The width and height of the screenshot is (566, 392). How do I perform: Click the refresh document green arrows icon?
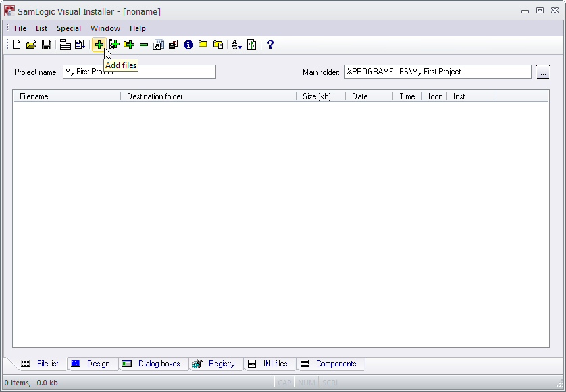tap(252, 45)
